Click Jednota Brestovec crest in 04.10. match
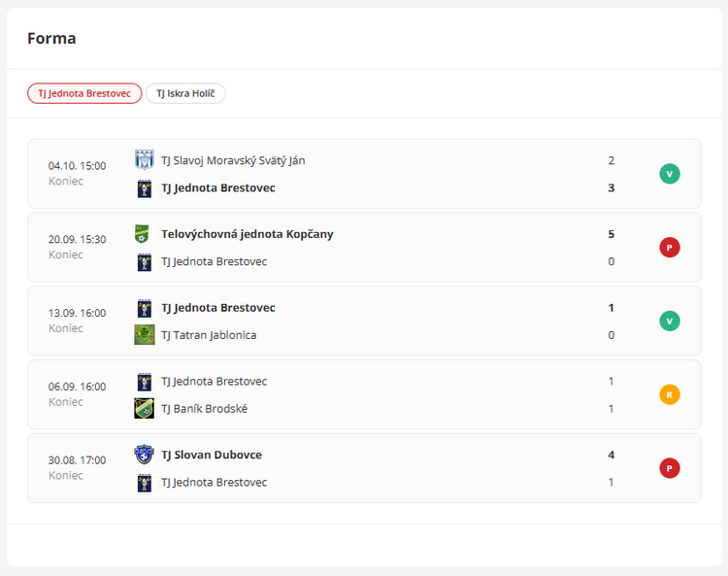728x576 pixels. (x=145, y=187)
